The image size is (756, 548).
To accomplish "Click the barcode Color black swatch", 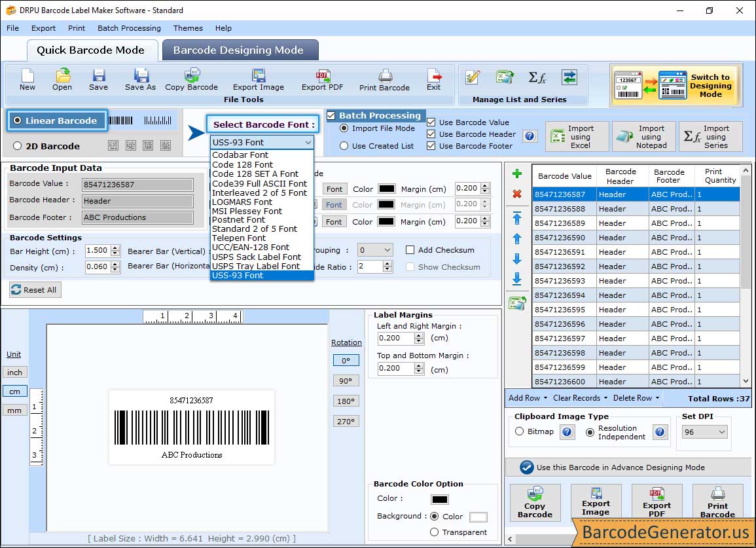I will [x=440, y=500].
